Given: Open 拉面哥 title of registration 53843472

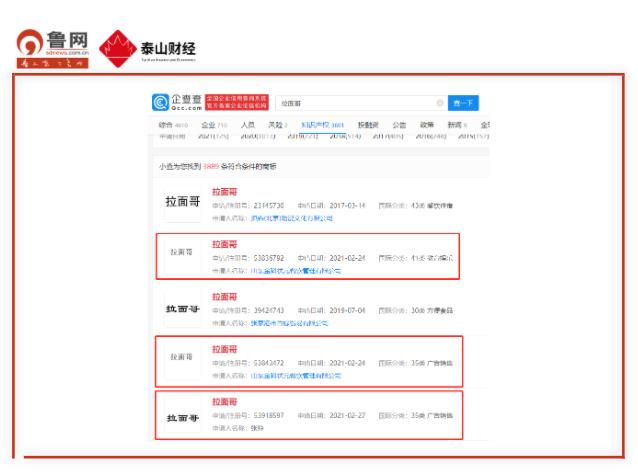Looking at the screenshot, I should pos(224,349).
